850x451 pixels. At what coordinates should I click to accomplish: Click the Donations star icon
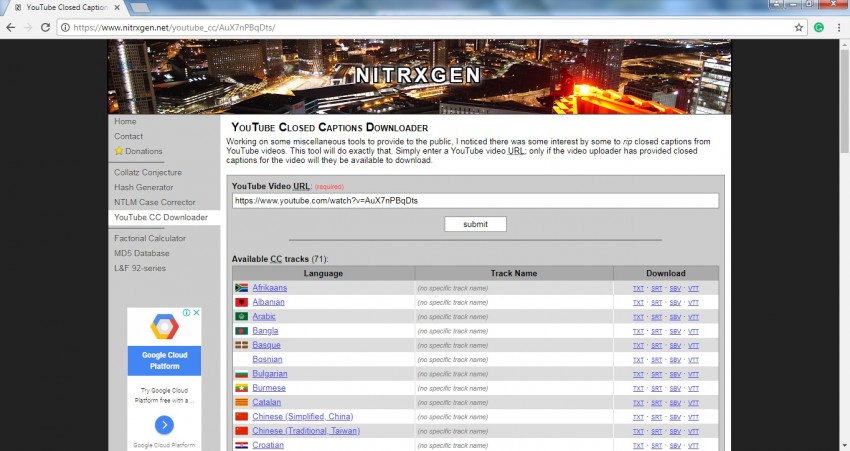pos(119,151)
